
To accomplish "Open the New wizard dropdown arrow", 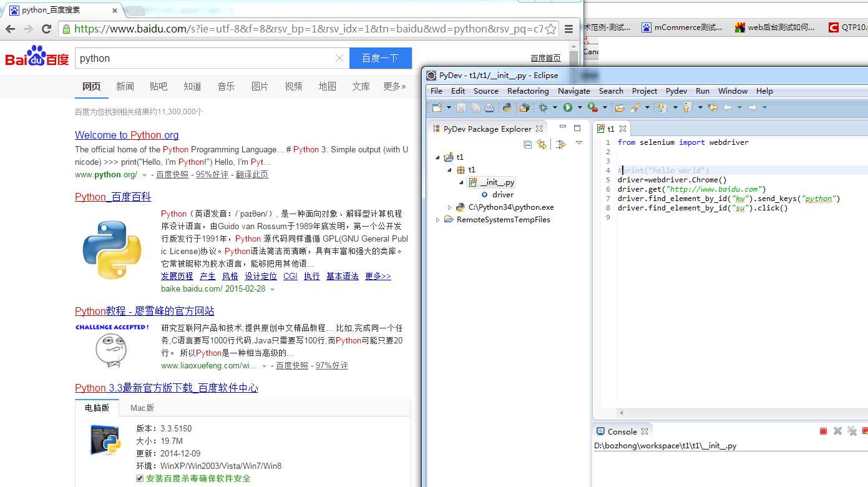I will pyautogui.click(x=449, y=107).
